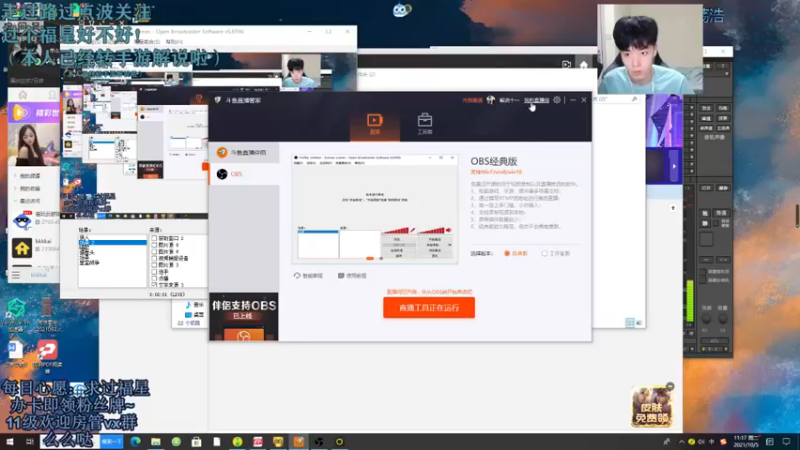This screenshot has width=800, height=450.
Task: Toggle the 图片源 3 source checkbox in OBS
Action: coord(154,265)
